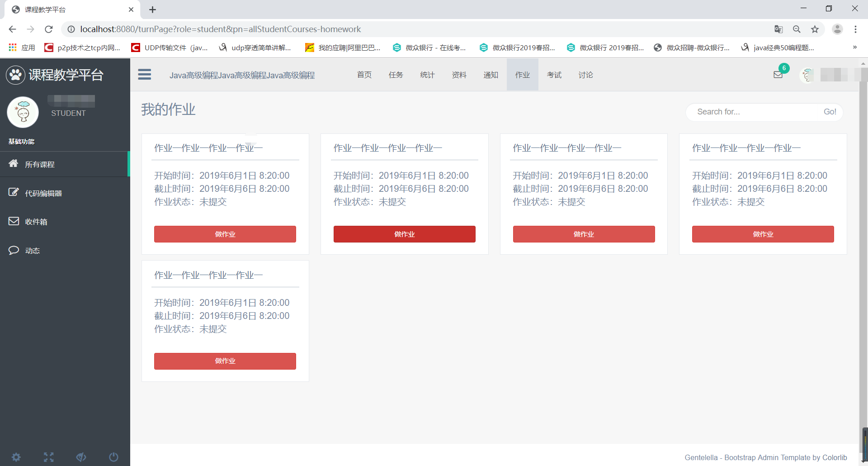The width and height of the screenshot is (868, 466).
Task: Switch to 资料 tab
Action: [x=459, y=75]
